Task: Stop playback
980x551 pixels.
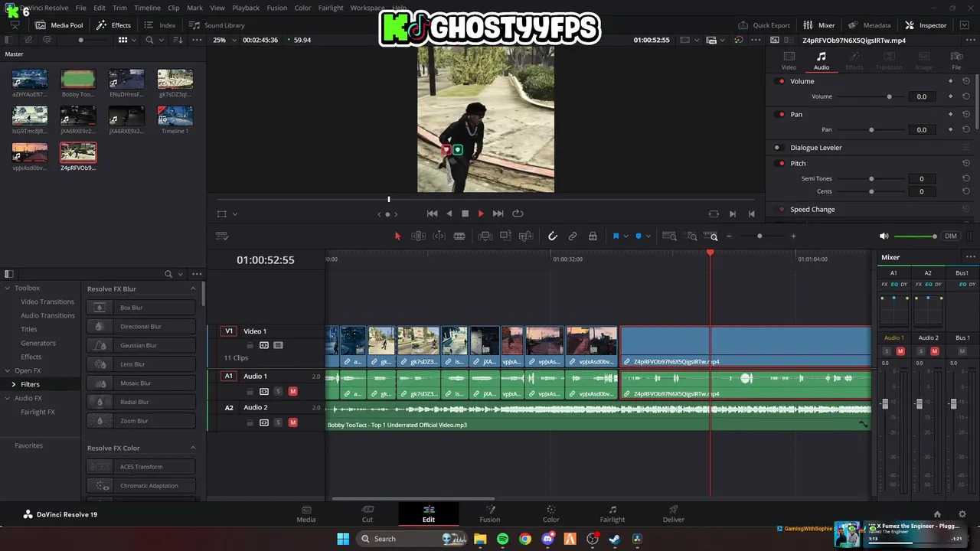Action: [x=465, y=214]
